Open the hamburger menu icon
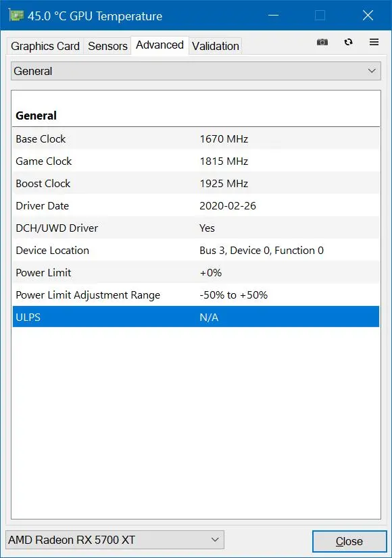 pyautogui.click(x=374, y=42)
